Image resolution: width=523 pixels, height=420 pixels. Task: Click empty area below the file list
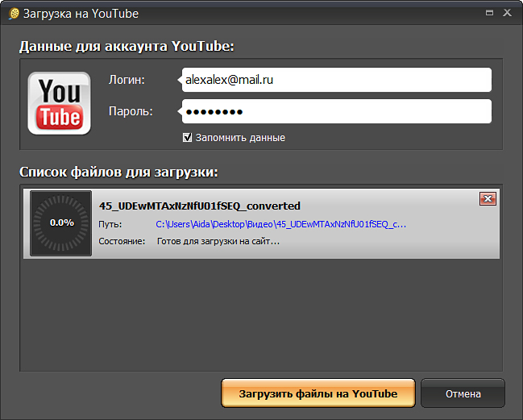point(261,314)
